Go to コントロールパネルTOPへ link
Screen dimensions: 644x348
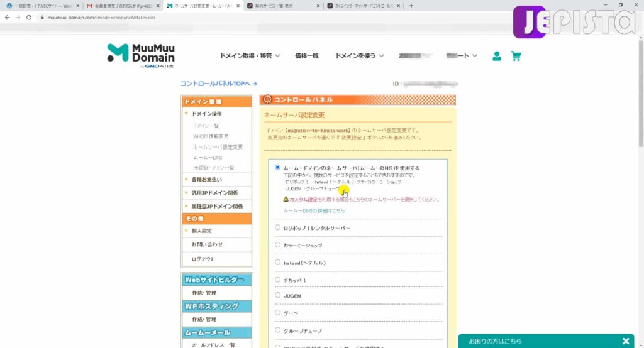(x=218, y=84)
